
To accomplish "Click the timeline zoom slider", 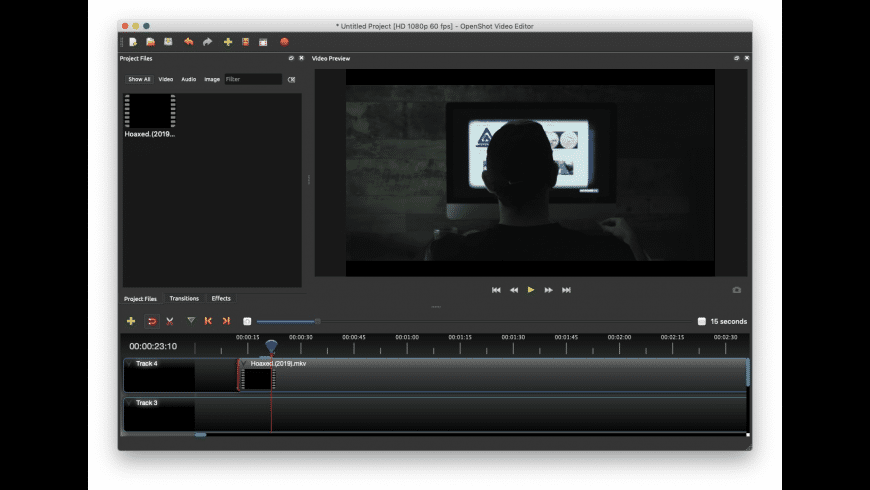I will click(x=287, y=321).
